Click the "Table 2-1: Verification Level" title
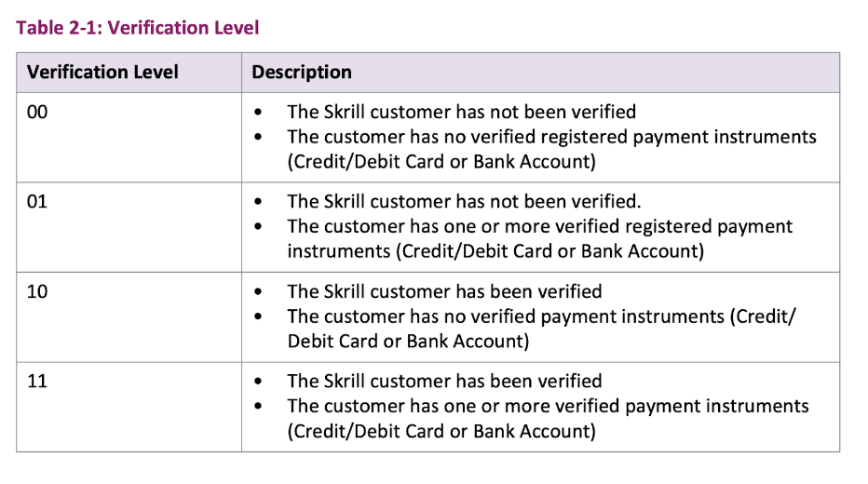 click(x=138, y=28)
